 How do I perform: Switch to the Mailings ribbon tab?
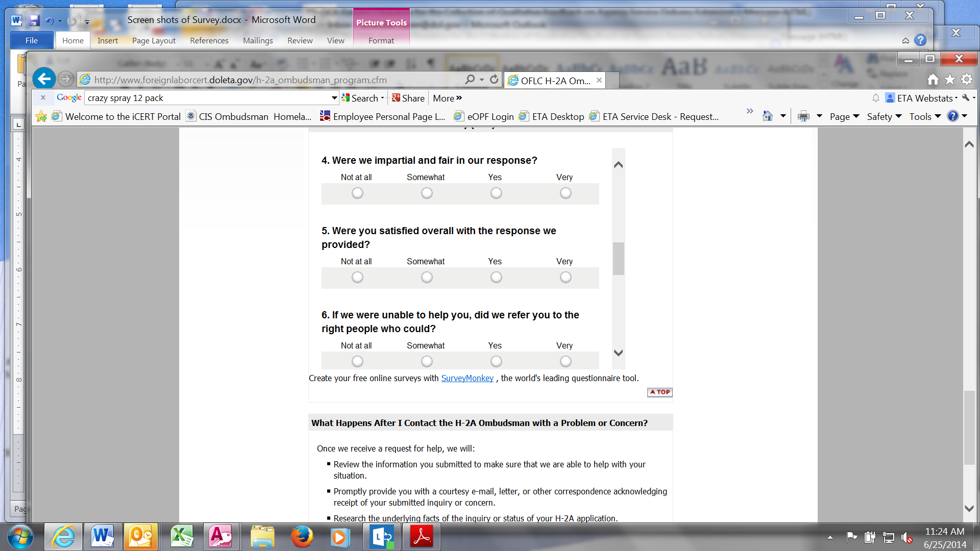[x=258, y=41]
